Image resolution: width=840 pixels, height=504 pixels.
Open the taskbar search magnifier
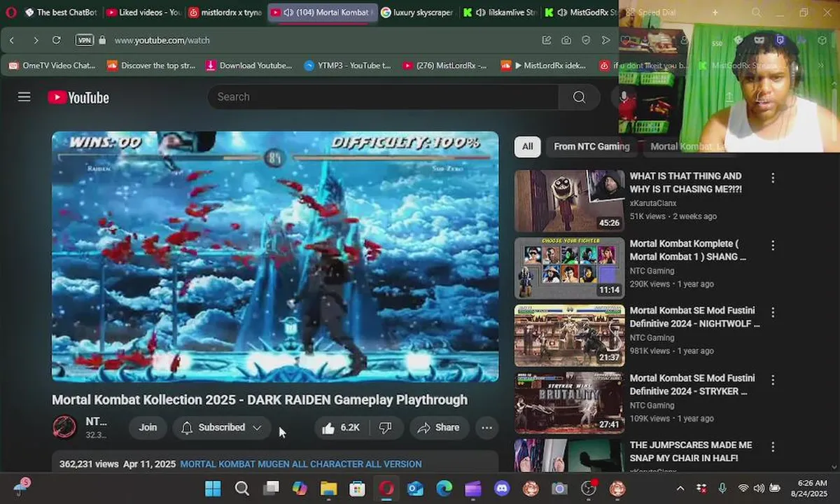tap(241, 488)
